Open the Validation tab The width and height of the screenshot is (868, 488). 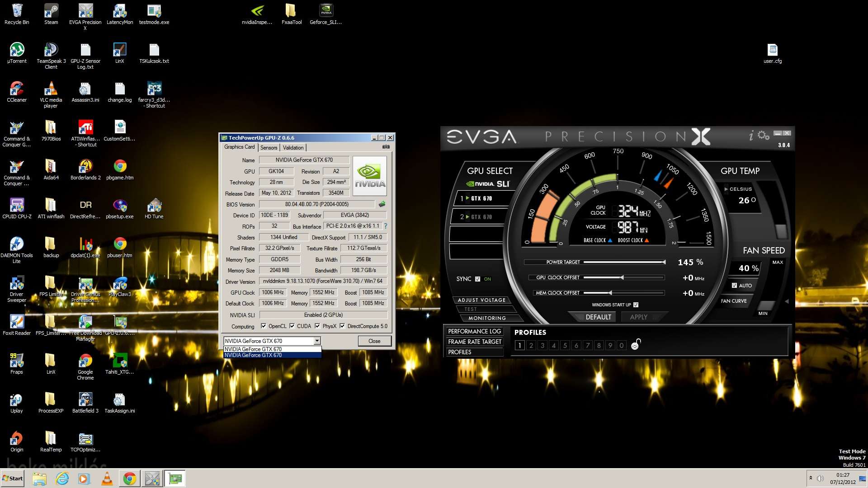coord(293,148)
